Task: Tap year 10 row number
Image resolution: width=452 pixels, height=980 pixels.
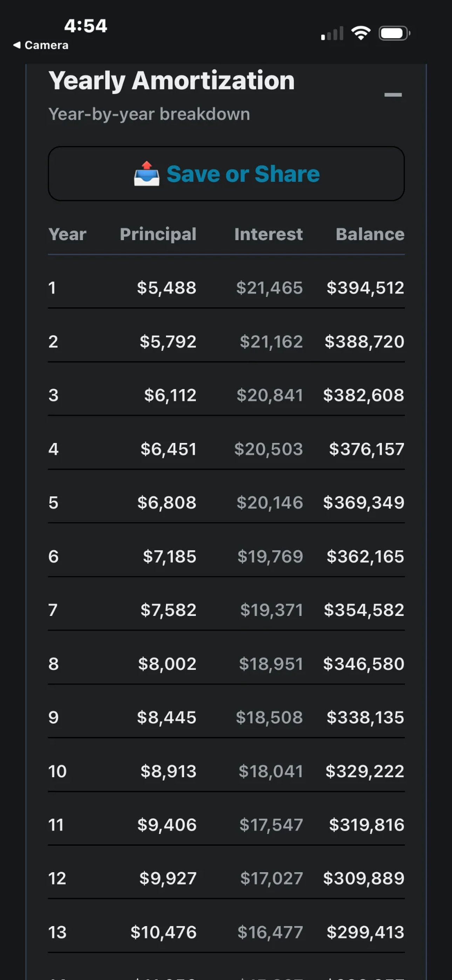Action: 57,771
